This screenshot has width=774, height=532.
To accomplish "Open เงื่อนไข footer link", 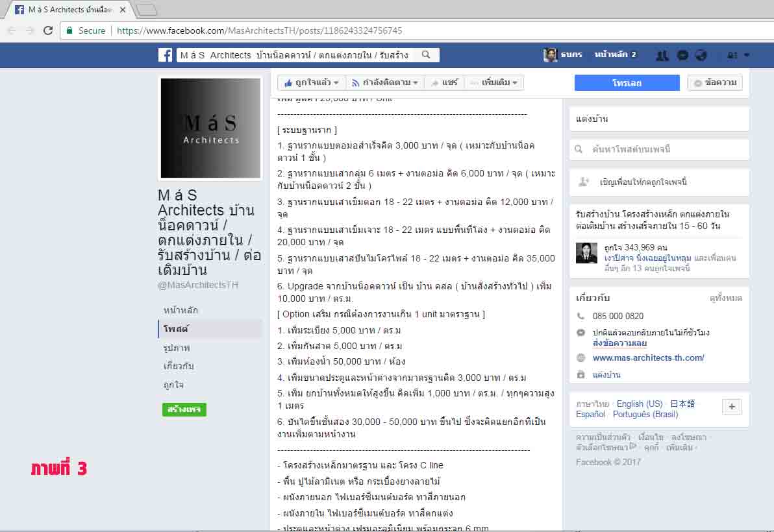I will [651, 437].
